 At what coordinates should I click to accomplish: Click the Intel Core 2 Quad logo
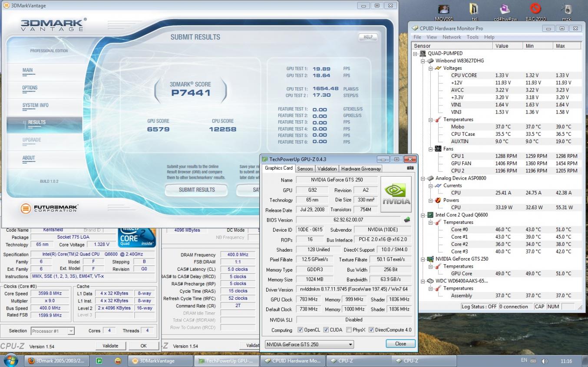[136, 237]
